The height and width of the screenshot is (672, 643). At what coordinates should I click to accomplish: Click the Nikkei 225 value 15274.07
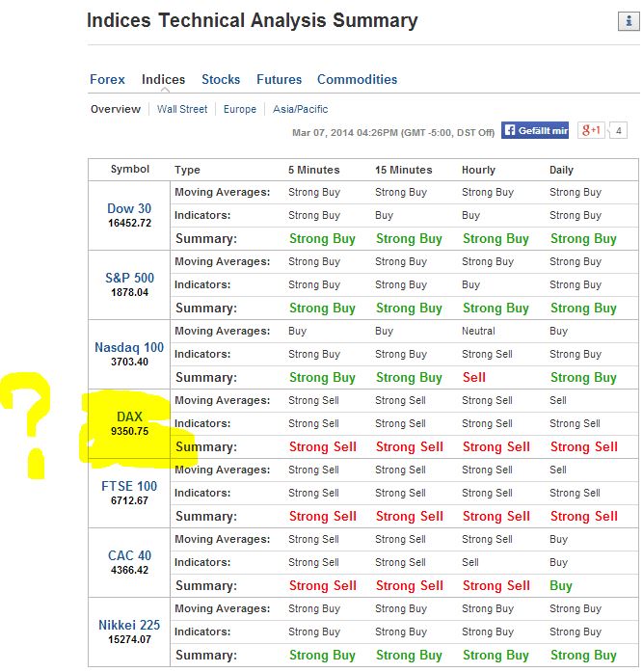129,639
